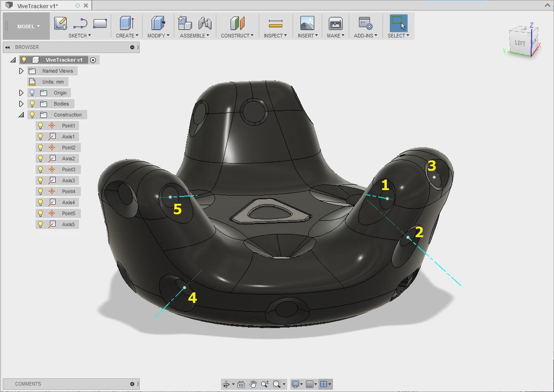The width and height of the screenshot is (554, 392).
Task: Collapse browser panel with double-arrow icon
Action: 8,47
